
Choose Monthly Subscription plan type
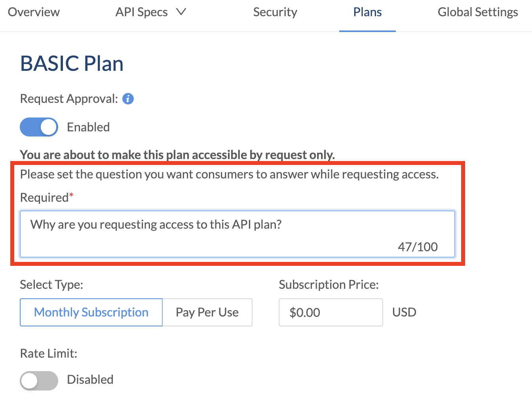click(x=91, y=312)
